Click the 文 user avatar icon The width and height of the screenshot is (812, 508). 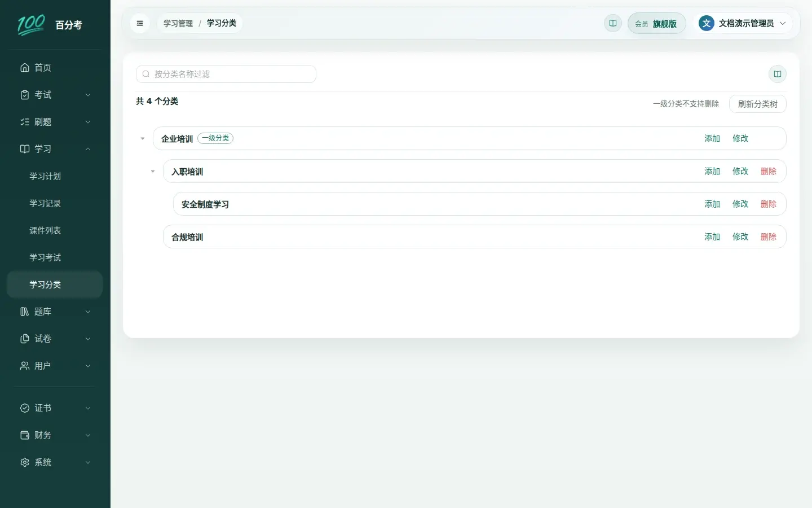707,23
